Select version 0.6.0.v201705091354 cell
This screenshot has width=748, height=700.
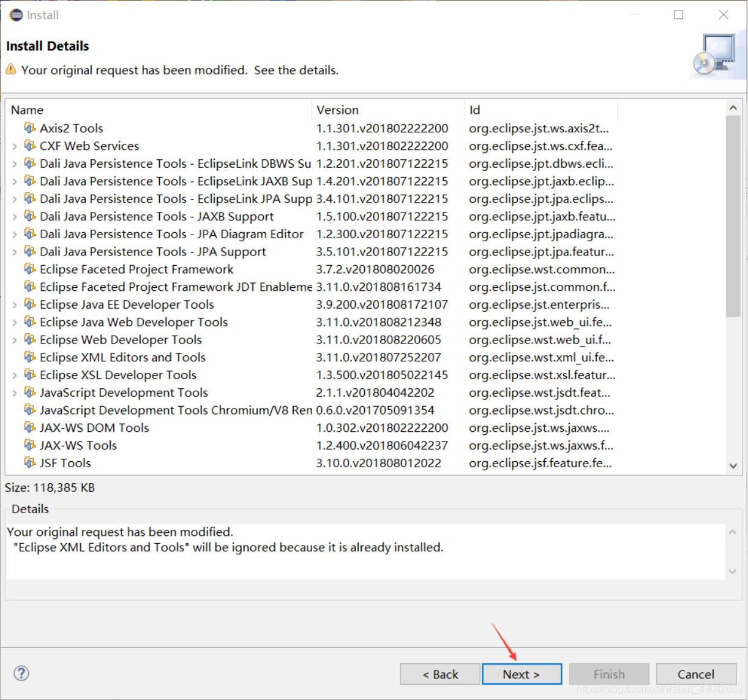pyautogui.click(x=375, y=410)
